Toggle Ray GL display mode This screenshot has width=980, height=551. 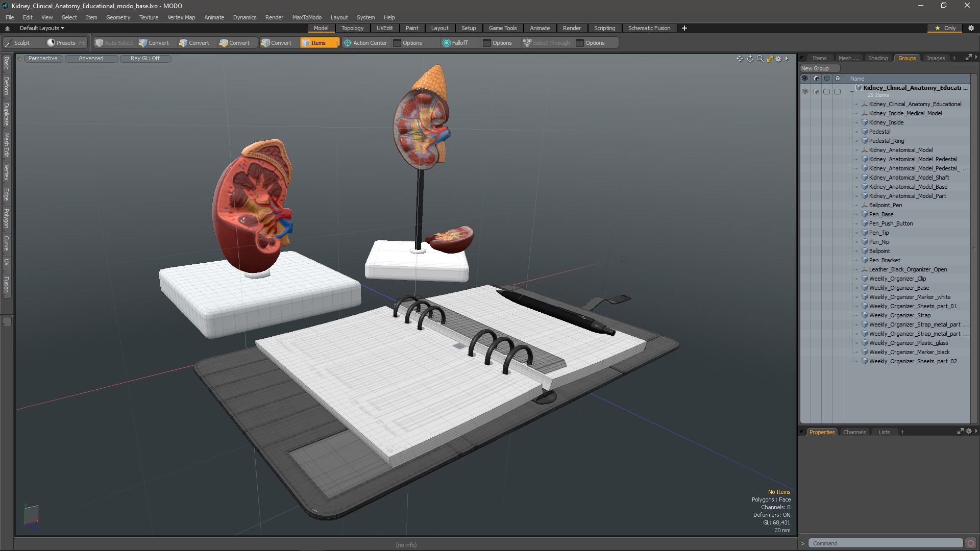click(x=145, y=58)
